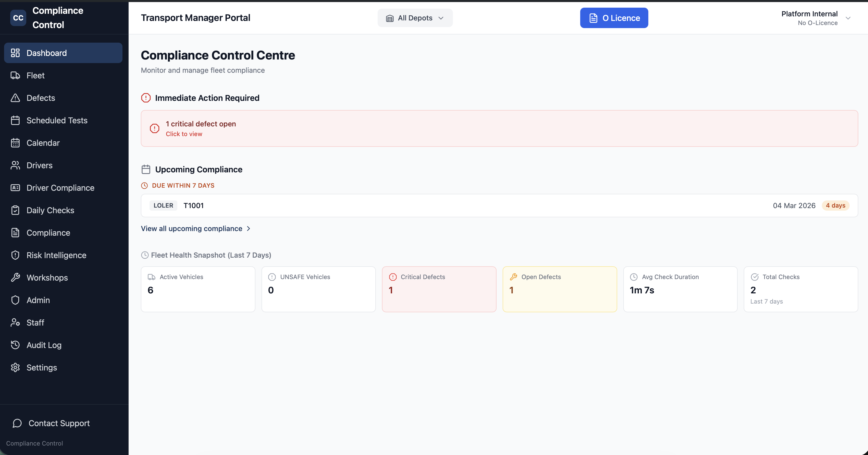
Task: Open the 1 critical defect alert
Action: [x=499, y=128]
